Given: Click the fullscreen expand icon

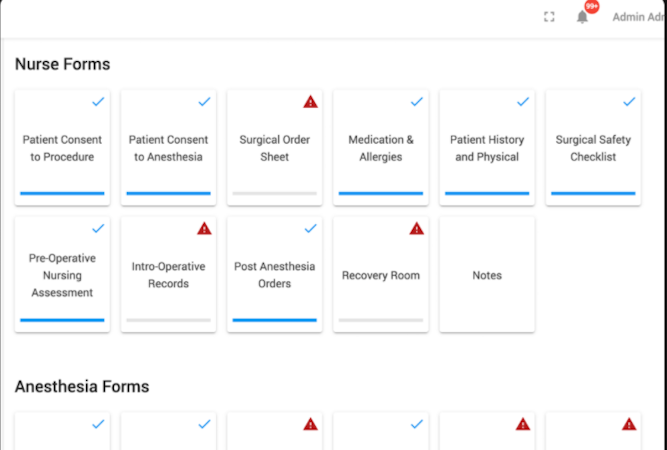Looking at the screenshot, I should pos(549,17).
